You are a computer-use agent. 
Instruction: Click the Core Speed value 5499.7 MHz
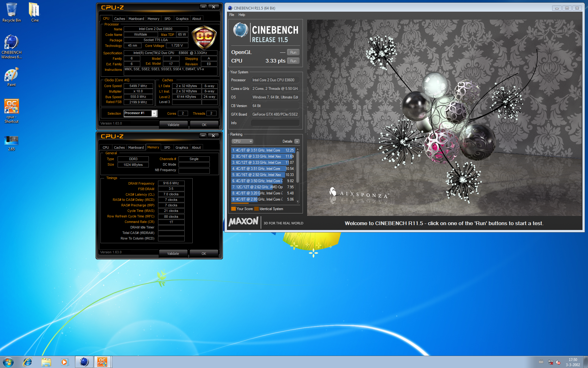click(x=138, y=86)
